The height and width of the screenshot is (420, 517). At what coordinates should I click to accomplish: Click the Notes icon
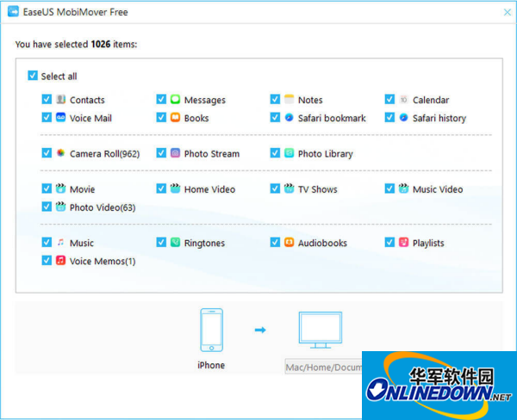click(289, 99)
